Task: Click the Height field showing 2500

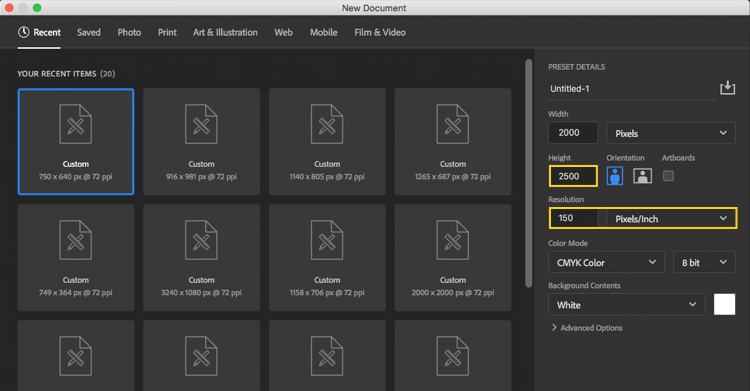Action: pos(573,176)
